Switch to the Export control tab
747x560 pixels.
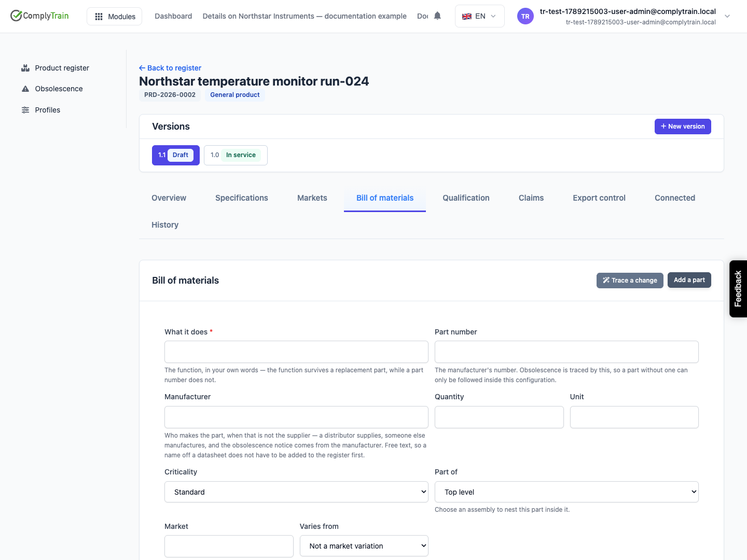pyautogui.click(x=599, y=198)
